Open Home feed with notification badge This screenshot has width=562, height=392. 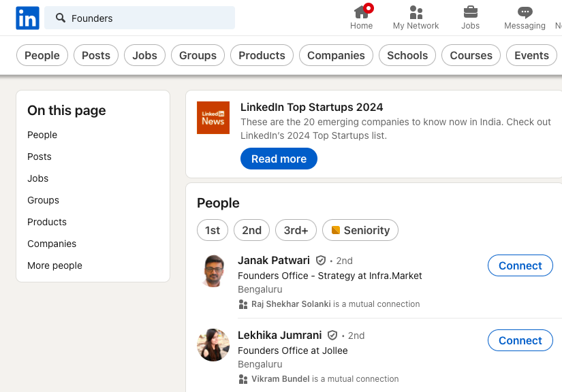pos(362,13)
